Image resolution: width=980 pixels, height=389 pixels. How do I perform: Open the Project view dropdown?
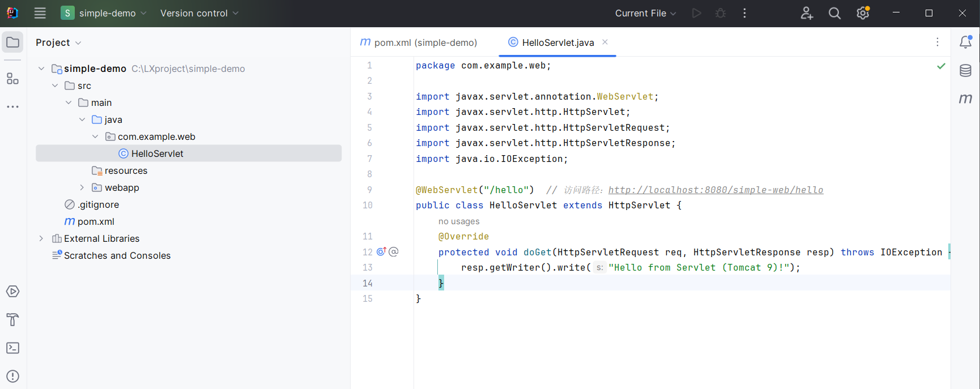[x=58, y=42]
